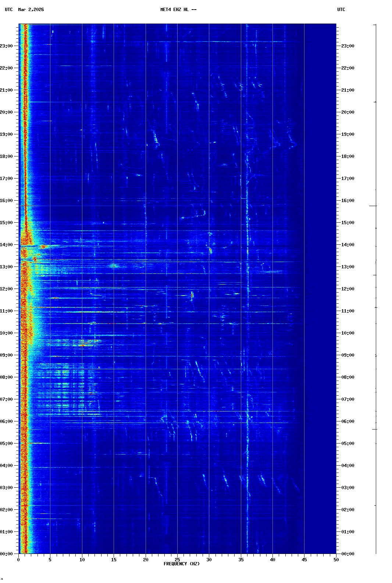Click the top-right "UTC" label
The image size is (392, 583).
point(341,10)
